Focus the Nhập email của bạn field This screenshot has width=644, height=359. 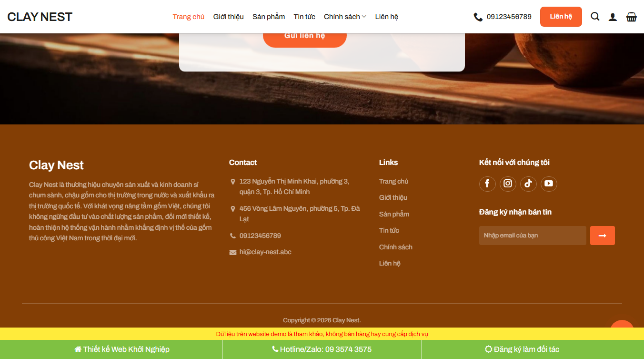point(533,236)
